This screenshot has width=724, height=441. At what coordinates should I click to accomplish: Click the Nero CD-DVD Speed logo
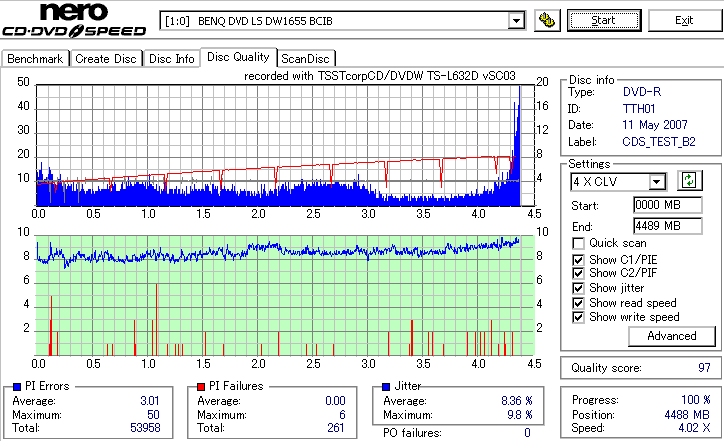[x=74, y=19]
